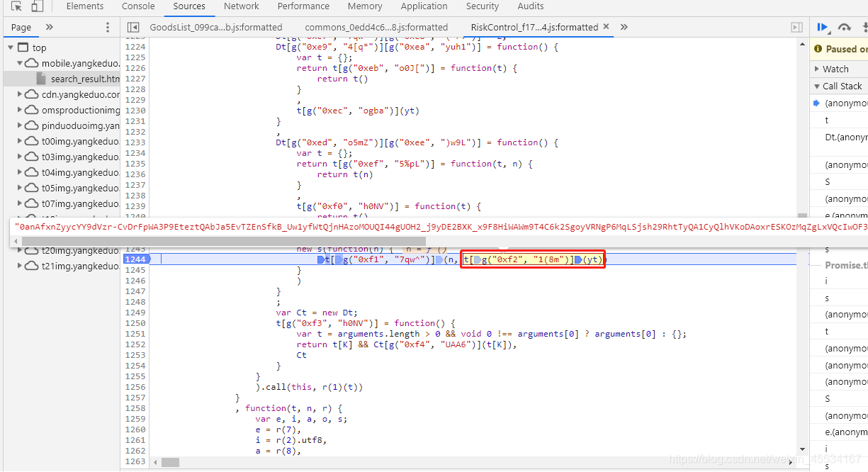Click the 'a = r(8),' code line

(278, 451)
